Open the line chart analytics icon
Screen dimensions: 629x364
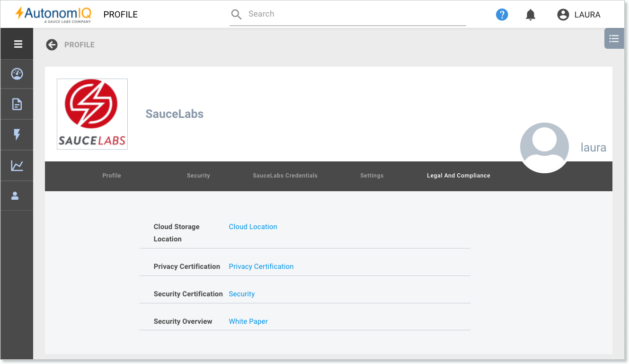point(17,166)
